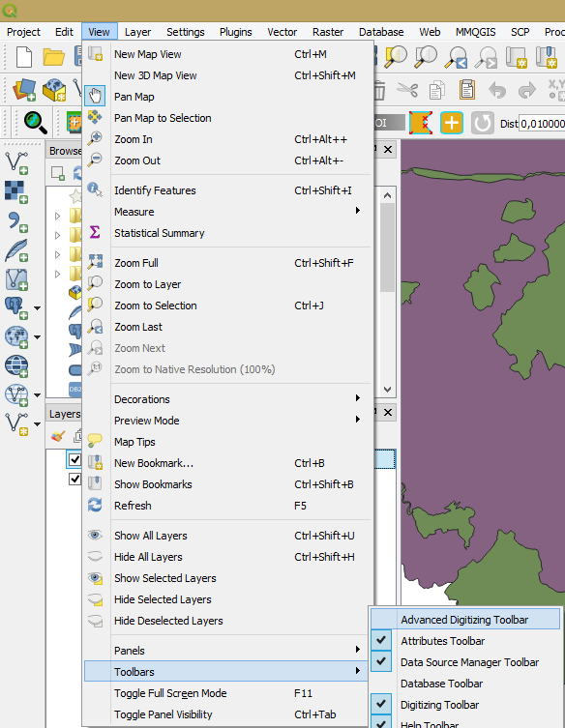Click the Open Project folder icon
Image resolution: width=565 pixels, height=728 pixels.
(x=53, y=57)
